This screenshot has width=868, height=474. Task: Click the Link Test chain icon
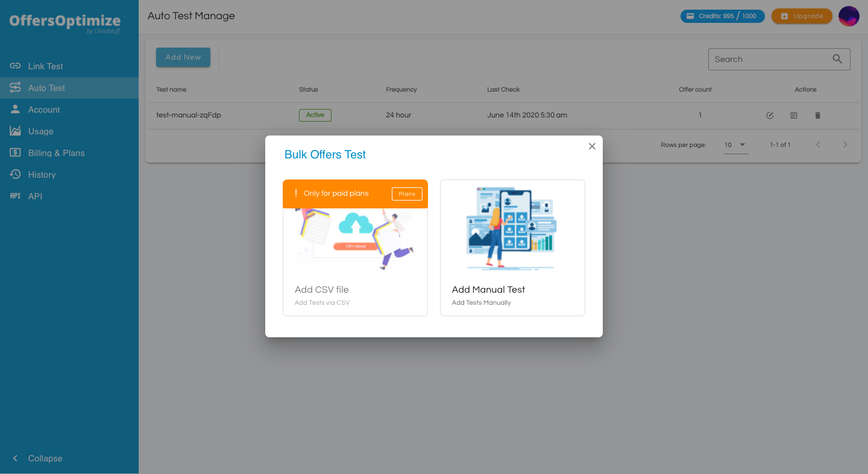16,66
